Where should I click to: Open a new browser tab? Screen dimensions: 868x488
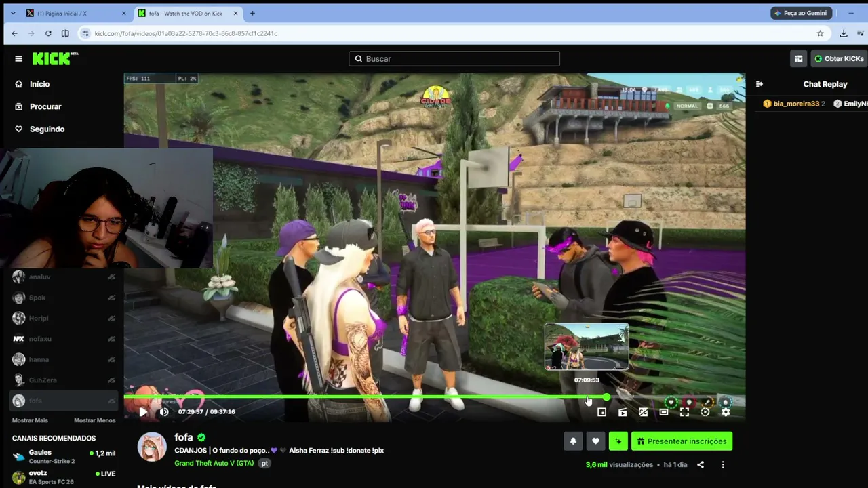[x=252, y=13]
